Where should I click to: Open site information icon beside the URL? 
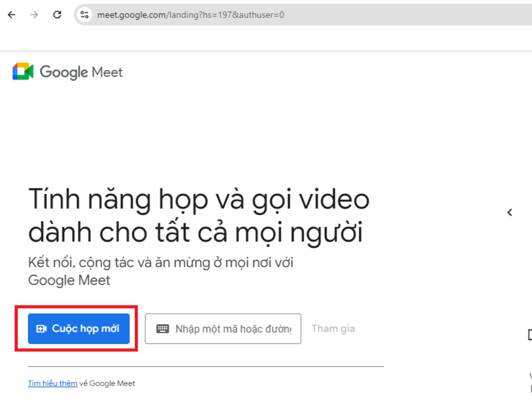85,15
